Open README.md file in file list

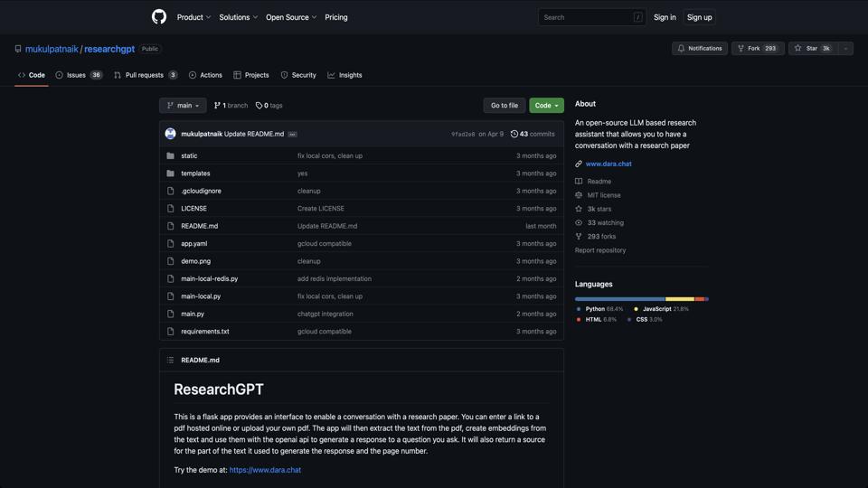point(199,226)
